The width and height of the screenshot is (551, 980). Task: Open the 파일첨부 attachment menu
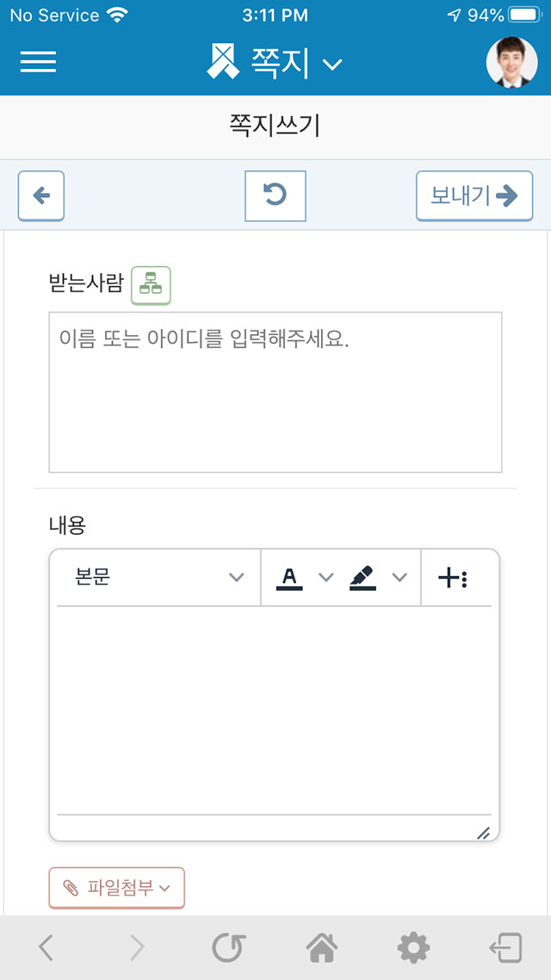117,888
